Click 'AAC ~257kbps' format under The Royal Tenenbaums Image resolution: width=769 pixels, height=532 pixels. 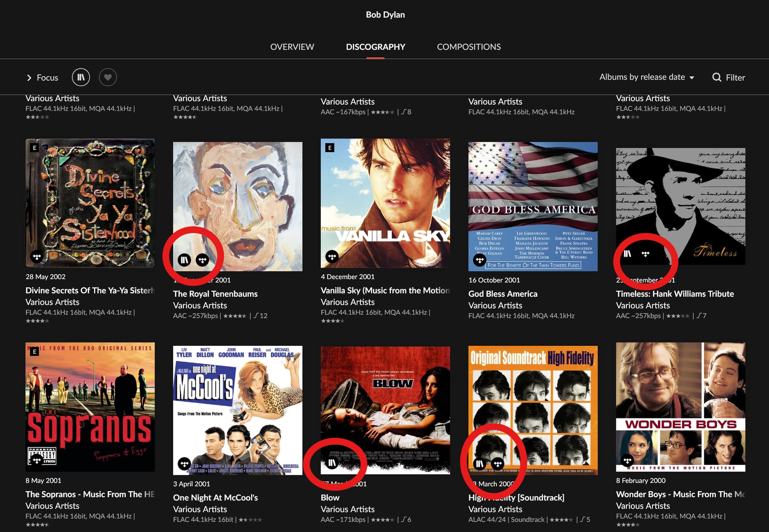195,316
